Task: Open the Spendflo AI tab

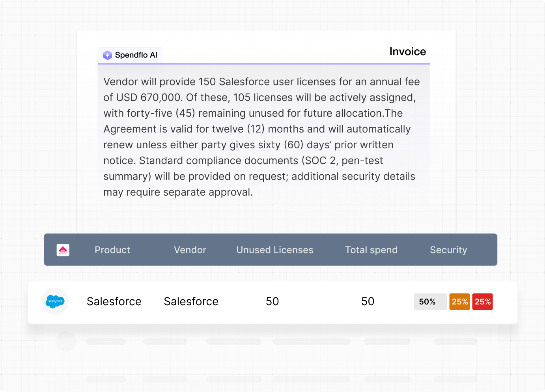Action: point(130,55)
